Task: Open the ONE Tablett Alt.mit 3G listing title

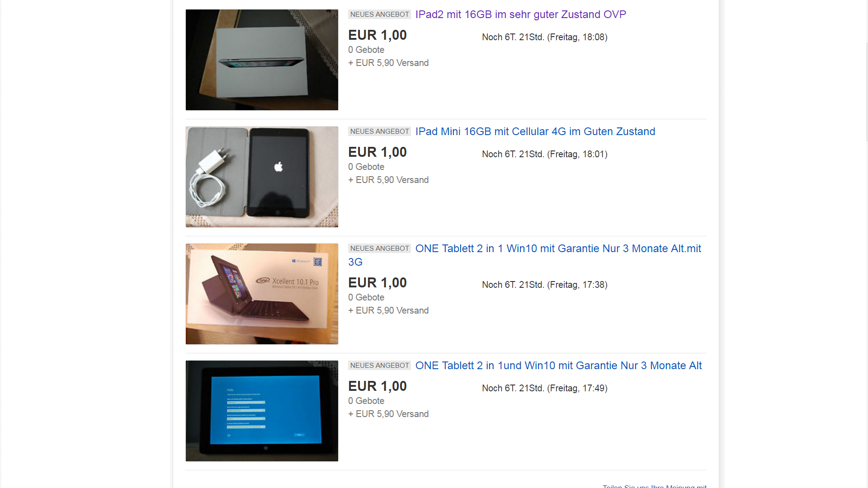Action: coord(524,255)
